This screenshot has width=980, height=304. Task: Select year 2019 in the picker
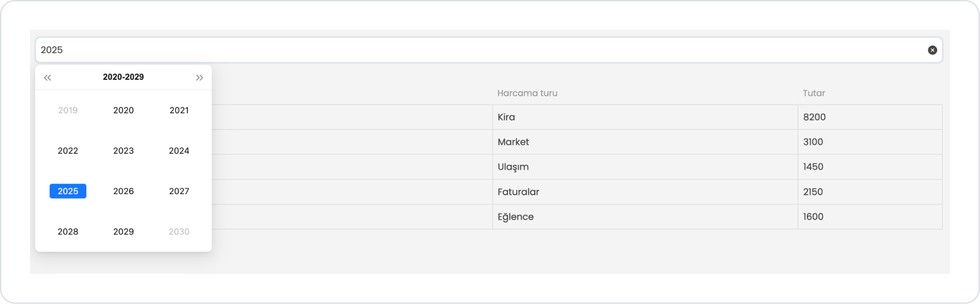(68, 110)
